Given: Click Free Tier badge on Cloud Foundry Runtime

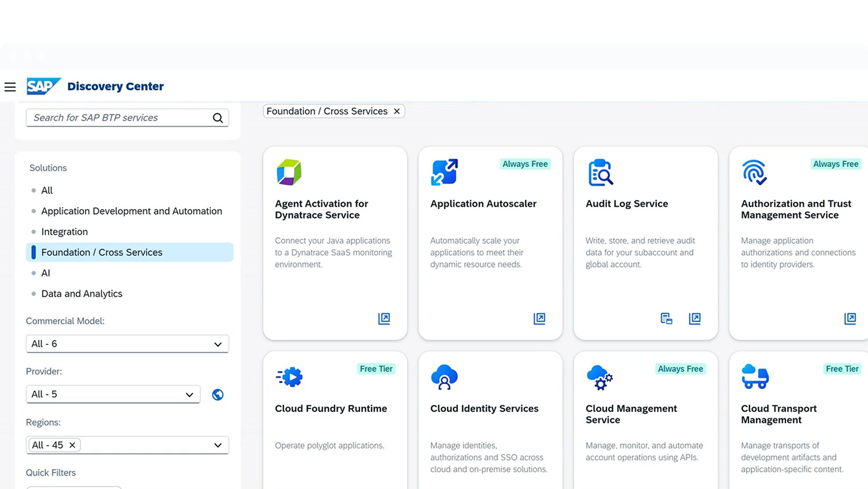Looking at the screenshot, I should coord(376,369).
